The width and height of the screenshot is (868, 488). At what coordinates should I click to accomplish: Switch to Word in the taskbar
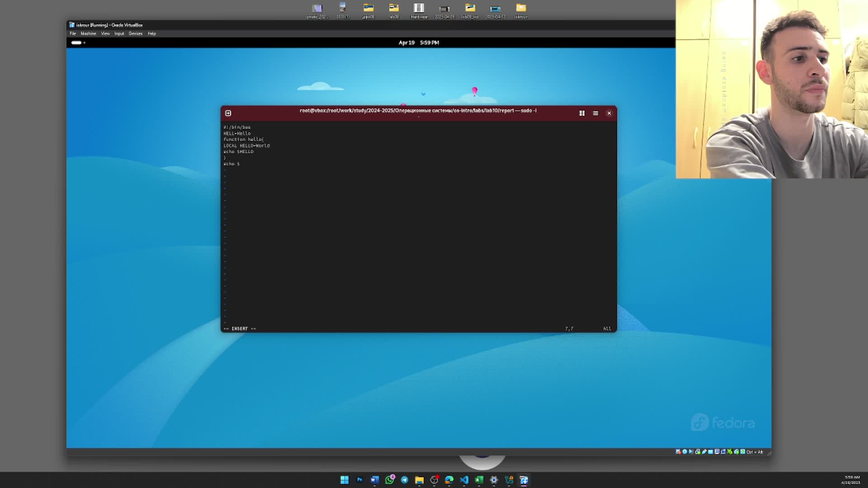pyautogui.click(x=374, y=480)
